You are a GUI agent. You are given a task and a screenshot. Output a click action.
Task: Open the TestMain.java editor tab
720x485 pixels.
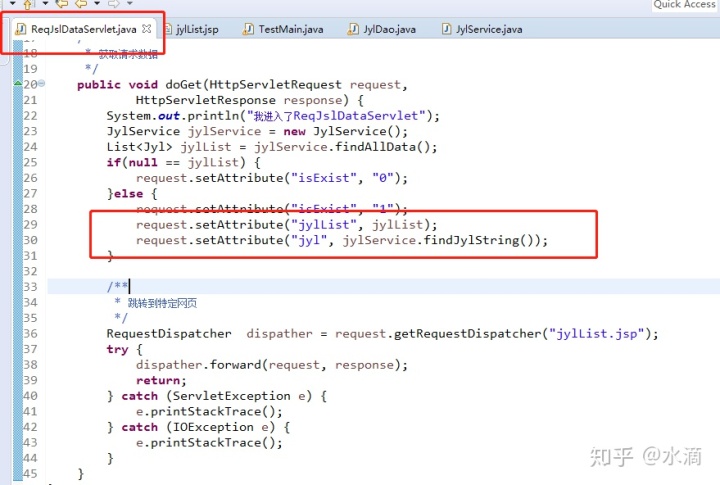pyautogui.click(x=291, y=29)
